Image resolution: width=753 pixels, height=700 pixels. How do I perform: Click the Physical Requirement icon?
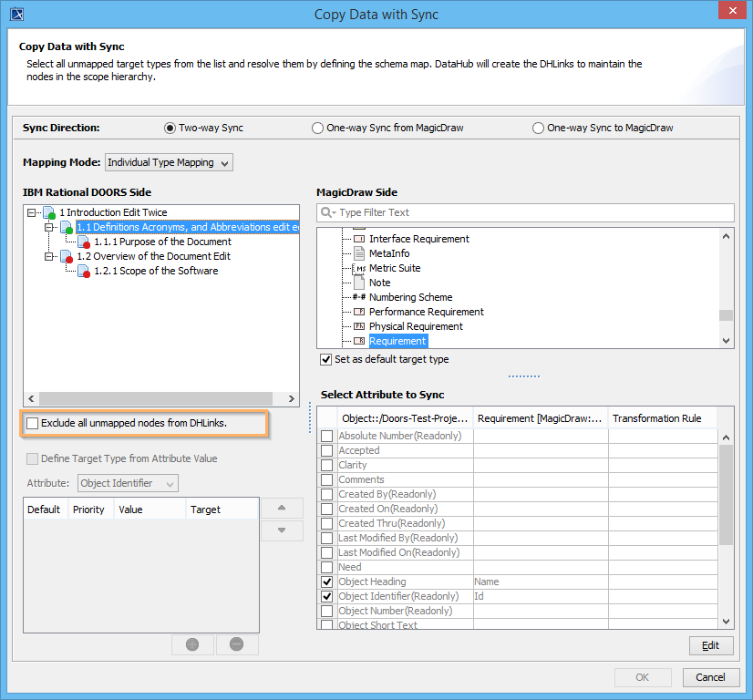coord(359,326)
